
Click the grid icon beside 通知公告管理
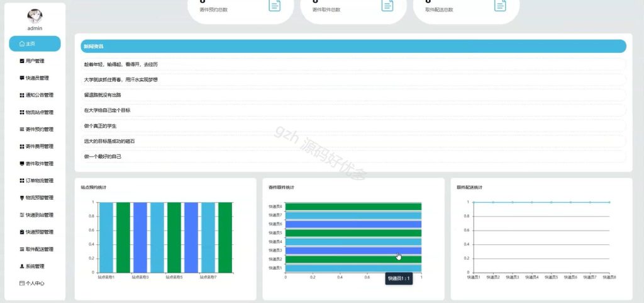coord(22,95)
